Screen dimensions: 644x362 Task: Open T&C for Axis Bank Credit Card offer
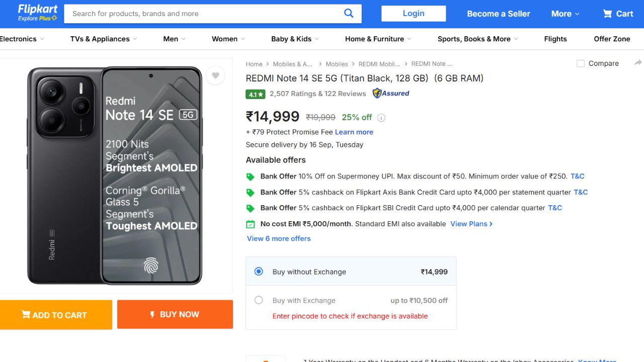point(581,192)
